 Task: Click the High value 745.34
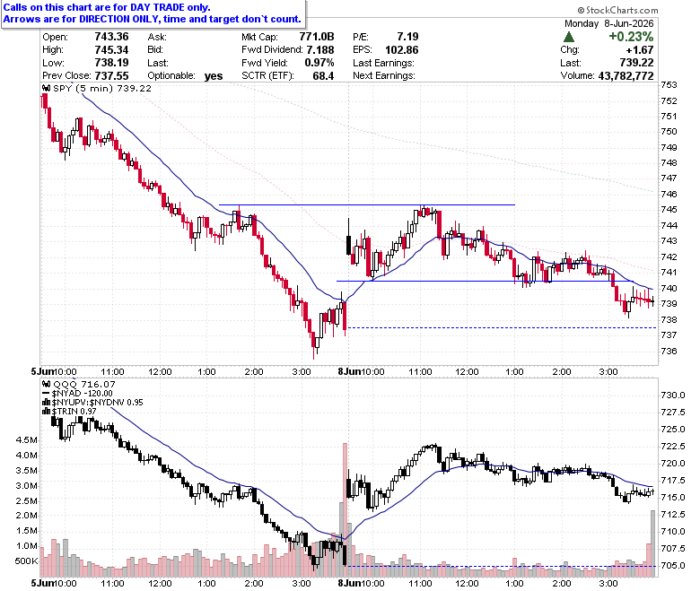click(111, 49)
